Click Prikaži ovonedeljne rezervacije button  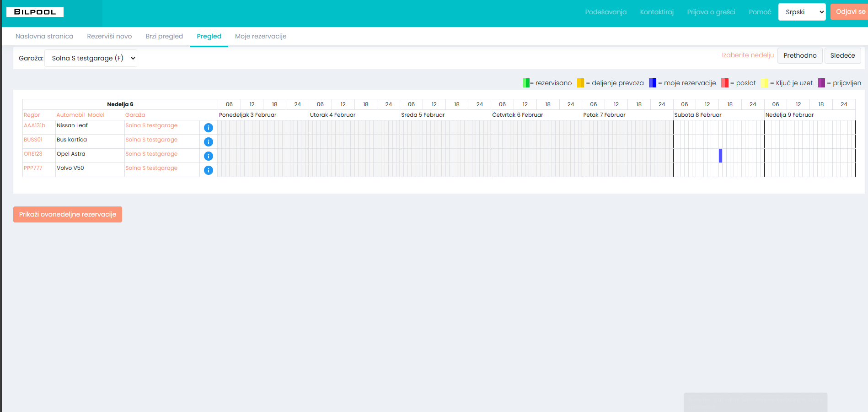coord(68,214)
